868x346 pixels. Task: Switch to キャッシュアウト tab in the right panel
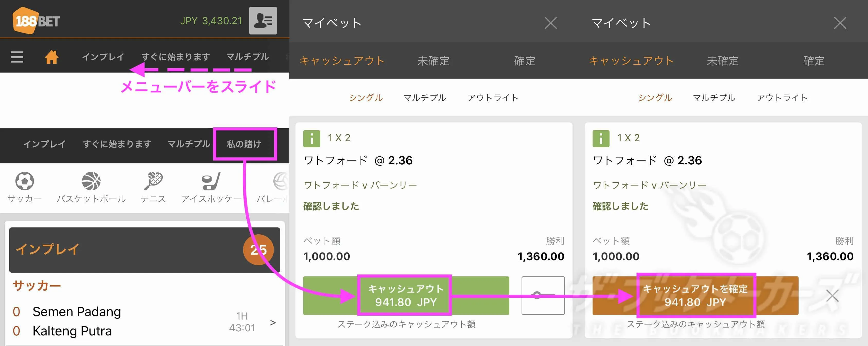pyautogui.click(x=631, y=61)
